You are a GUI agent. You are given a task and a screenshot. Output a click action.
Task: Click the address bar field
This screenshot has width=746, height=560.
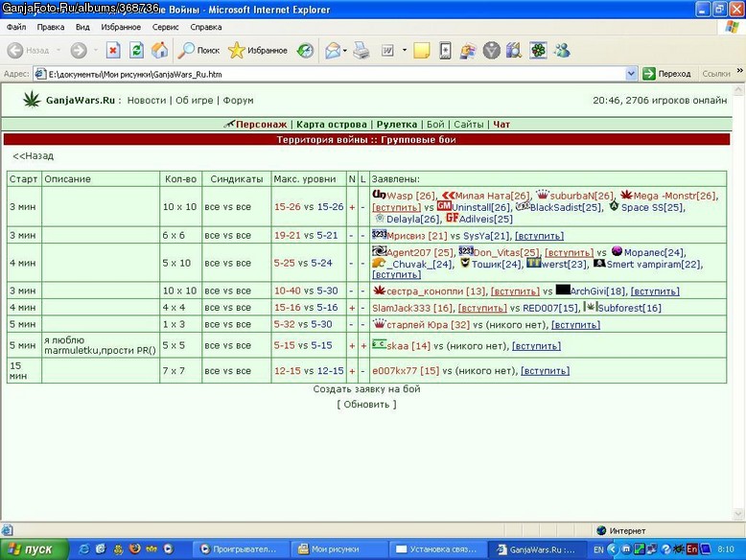336,74
